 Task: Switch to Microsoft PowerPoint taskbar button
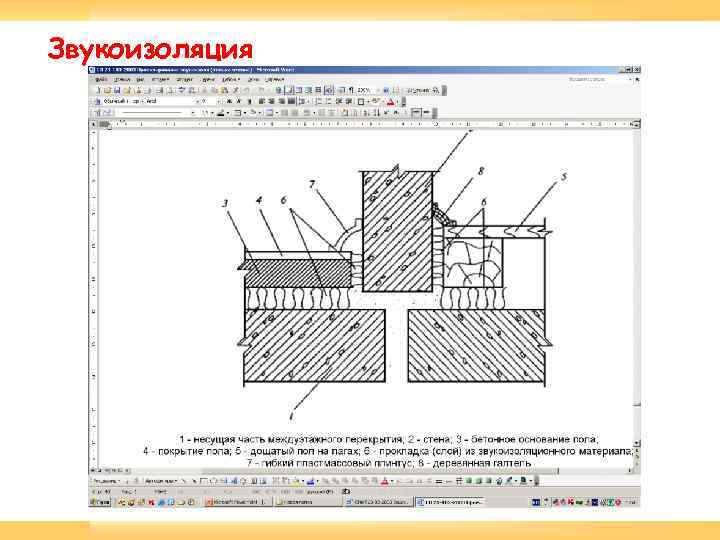[x=237, y=502]
